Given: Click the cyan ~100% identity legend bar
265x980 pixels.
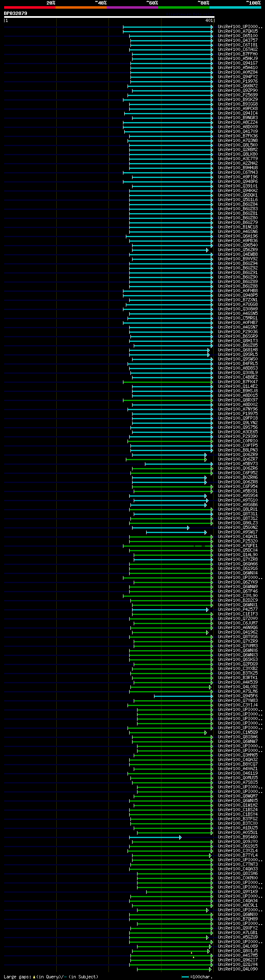Looking at the screenshot, I should pyautogui.click(x=235, y=7).
